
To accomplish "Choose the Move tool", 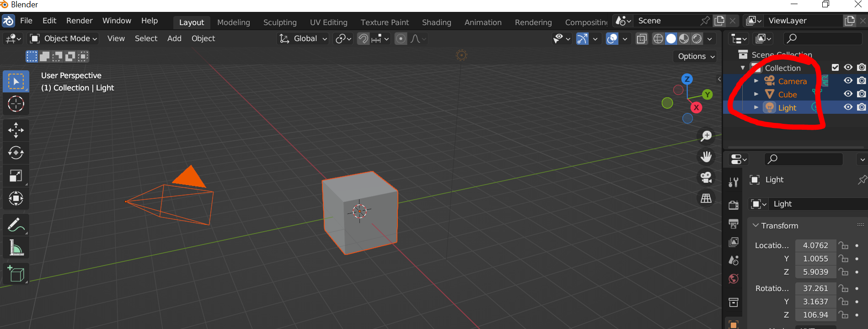I will pyautogui.click(x=16, y=130).
